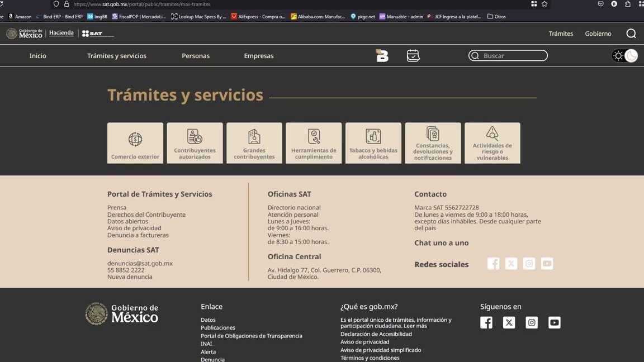This screenshot has height=362, width=644.
Task: Open Herramientas de cumplimiento tile
Action: pyautogui.click(x=314, y=143)
